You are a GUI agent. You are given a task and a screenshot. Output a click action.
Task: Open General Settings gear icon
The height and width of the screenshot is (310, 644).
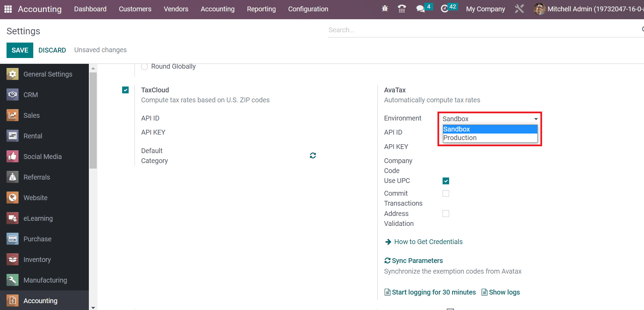pyautogui.click(x=13, y=74)
